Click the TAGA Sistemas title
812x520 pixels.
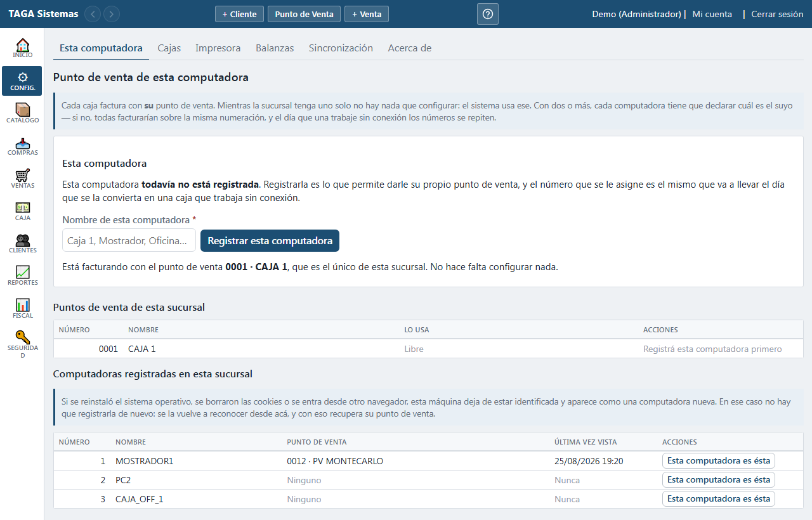pos(44,14)
